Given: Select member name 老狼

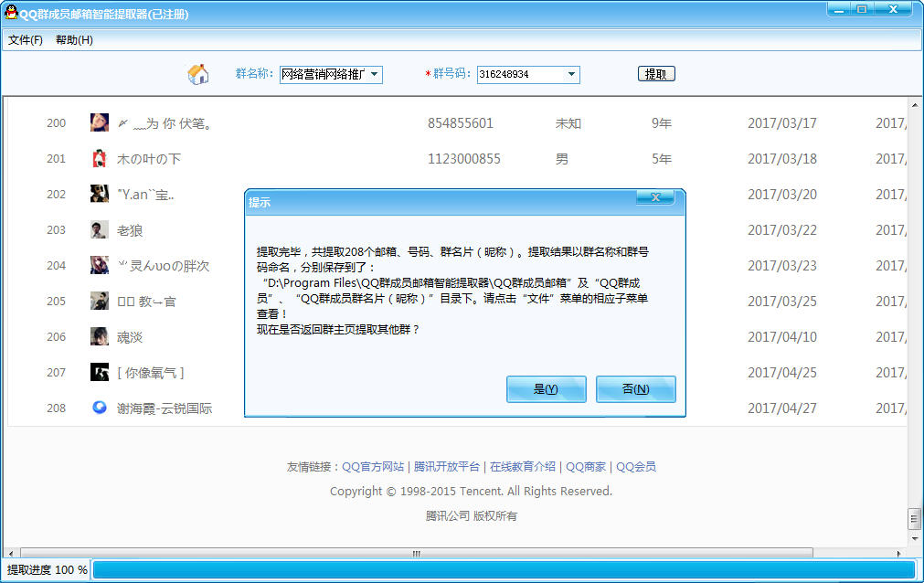Looking at the screenshot, I should [130, 230].
